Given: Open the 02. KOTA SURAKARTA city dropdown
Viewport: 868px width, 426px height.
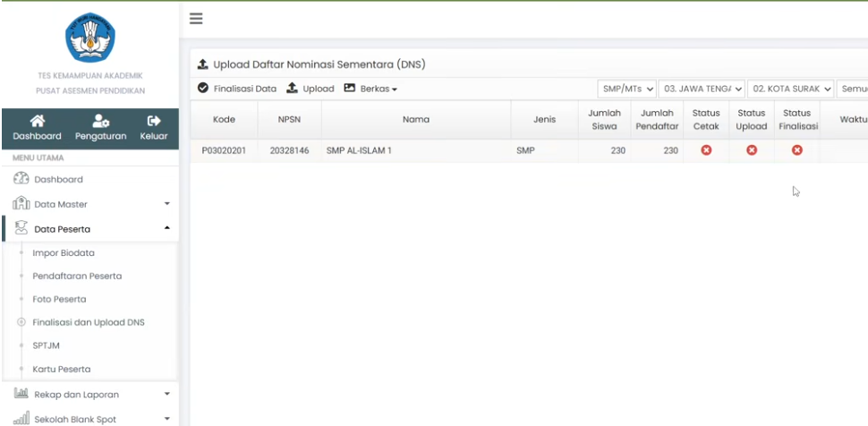Looking at the screenshot, I should click(790, 89).
